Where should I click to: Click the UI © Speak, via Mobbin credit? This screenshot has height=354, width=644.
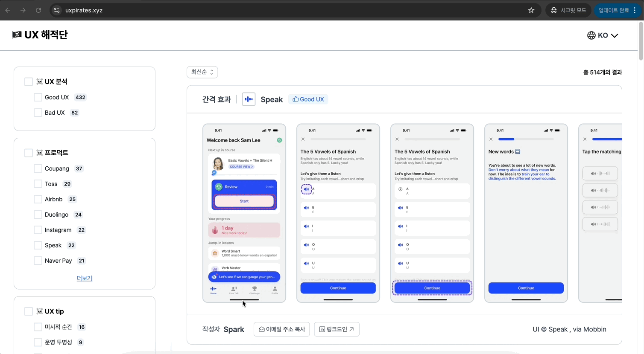569,329
